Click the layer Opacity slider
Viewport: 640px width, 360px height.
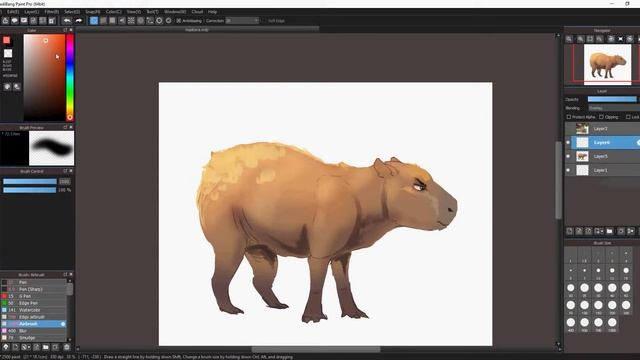612,99
